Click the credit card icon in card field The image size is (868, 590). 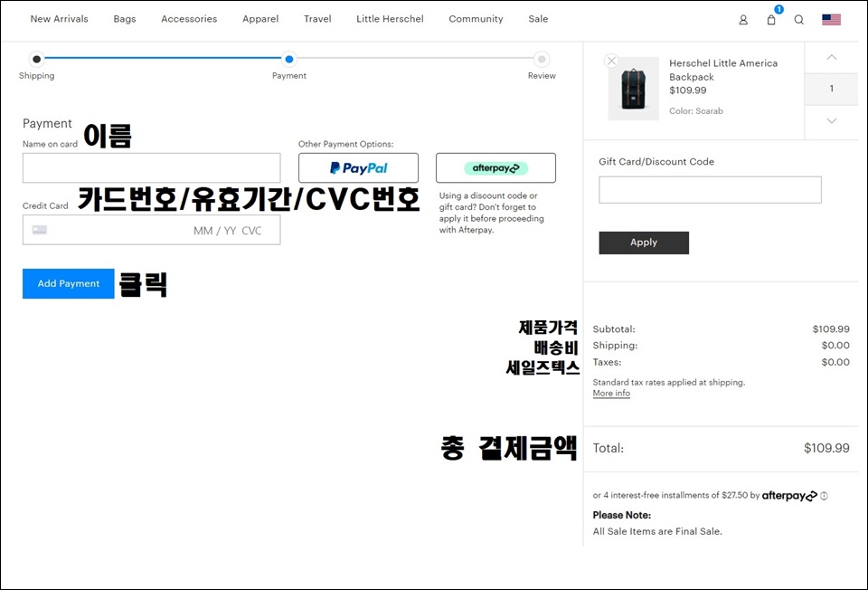click(39, 230)
